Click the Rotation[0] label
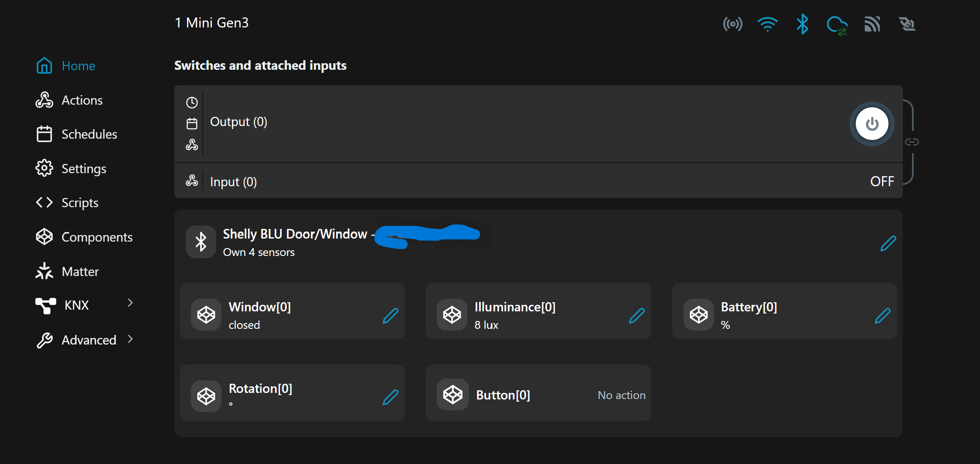 tap(261, 389)
